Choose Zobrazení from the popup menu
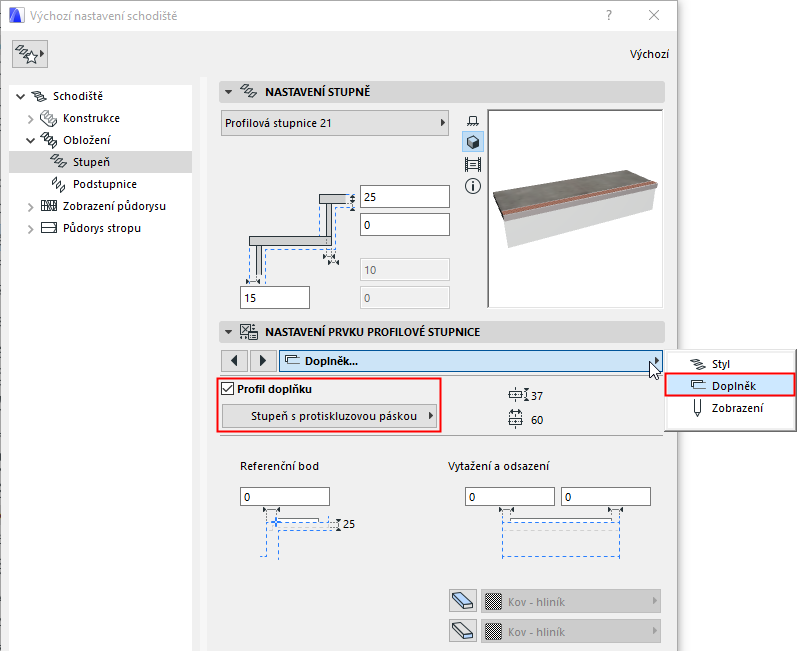This screenshot has height=651, width=798. [730, 408]
